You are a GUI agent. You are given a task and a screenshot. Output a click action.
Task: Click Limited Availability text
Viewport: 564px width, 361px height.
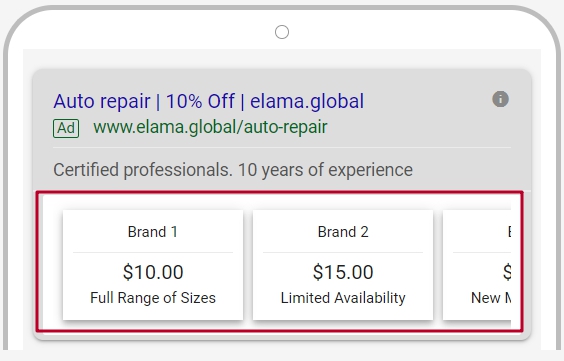[343, 298]
